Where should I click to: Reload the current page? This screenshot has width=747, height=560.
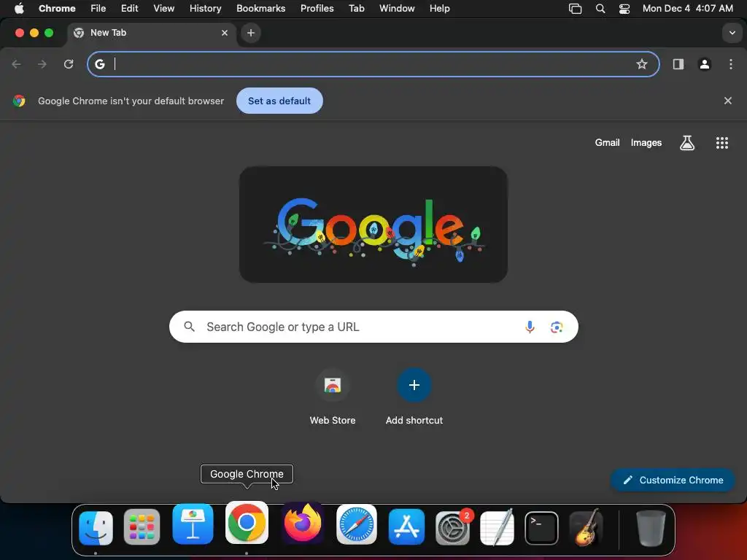[69, 64]
